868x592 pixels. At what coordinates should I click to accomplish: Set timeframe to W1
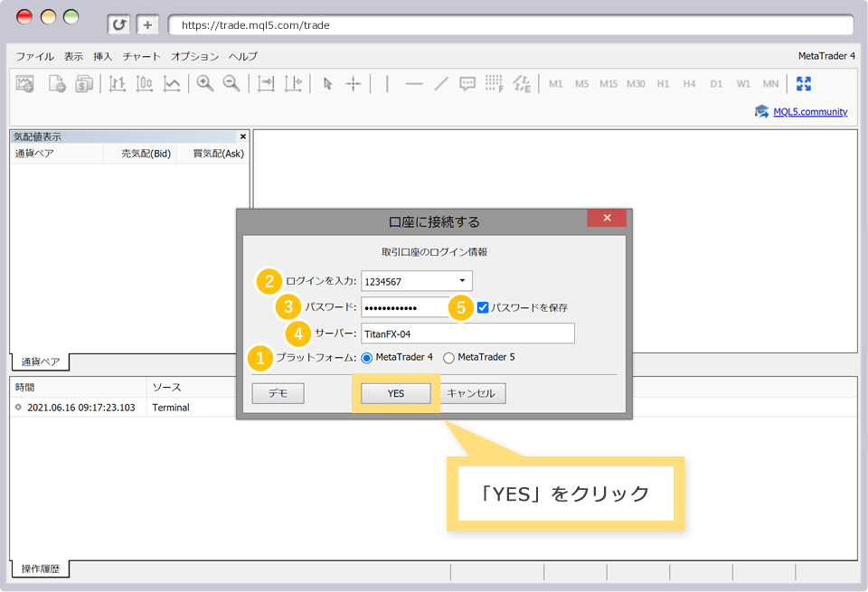pyautogui.click(x=743, y=84)
